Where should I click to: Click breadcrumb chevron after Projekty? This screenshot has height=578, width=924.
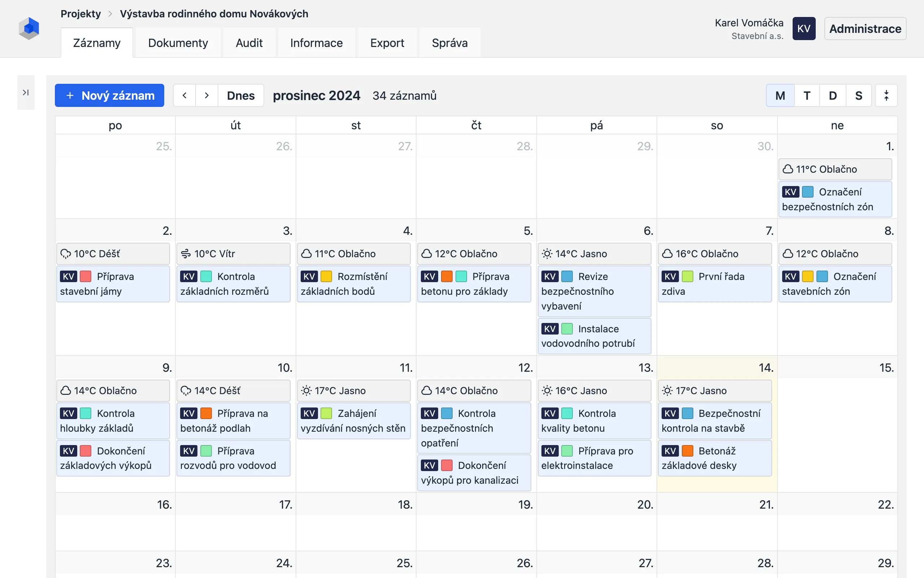click(110, 14)
